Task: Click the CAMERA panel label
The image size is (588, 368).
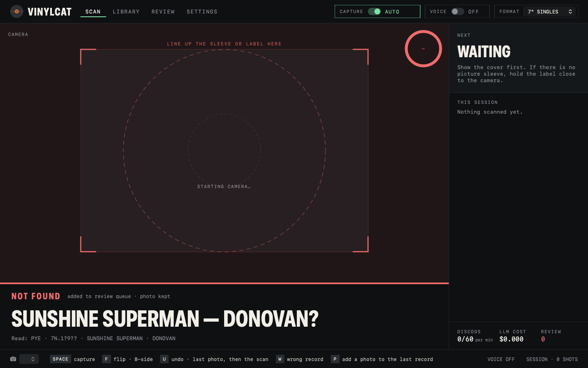Action: click(18, 34)
